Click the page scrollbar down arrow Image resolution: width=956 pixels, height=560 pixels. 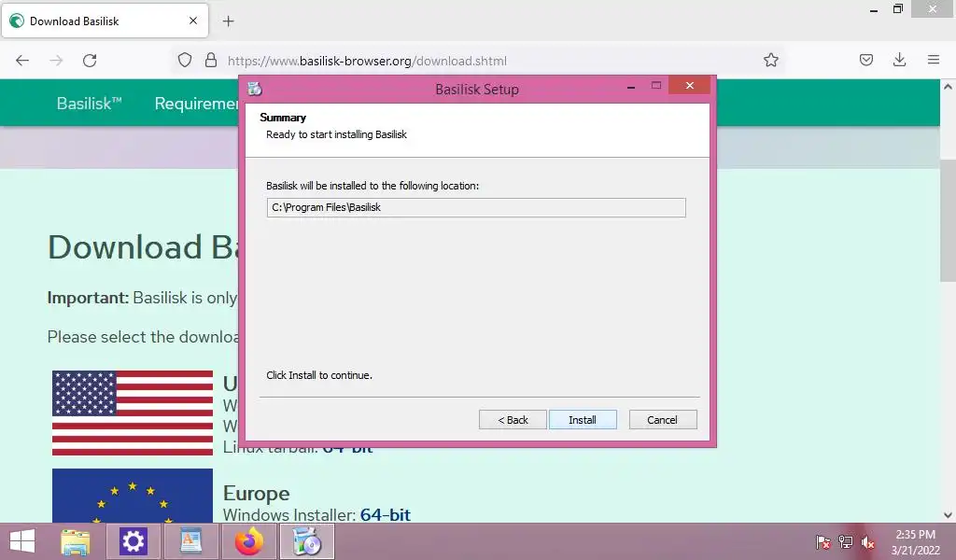click(948, 515)
